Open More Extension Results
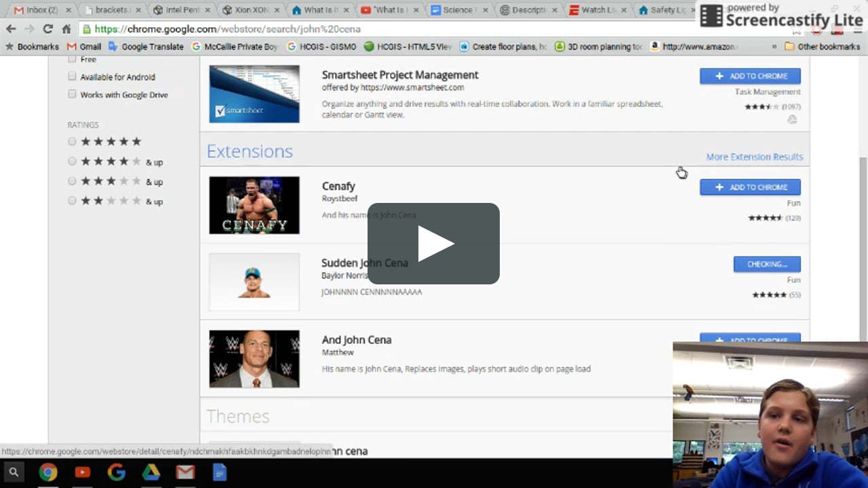Image resolution: width=868 pixels, height=488 pixels. pos(754,157)
